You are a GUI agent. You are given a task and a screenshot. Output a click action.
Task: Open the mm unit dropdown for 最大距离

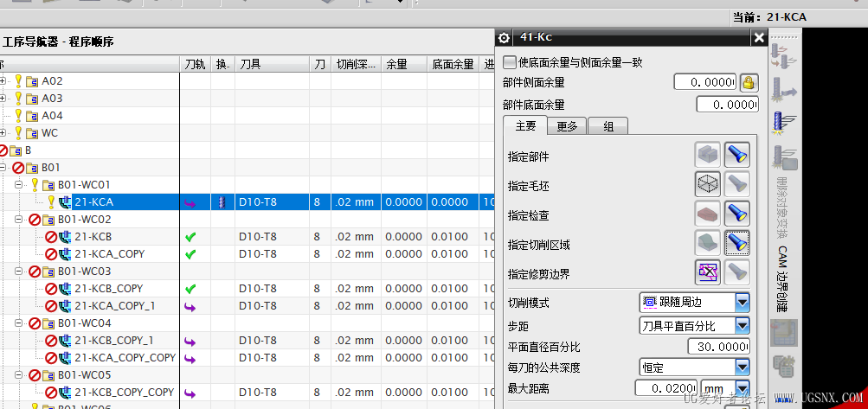pos(743,388)
